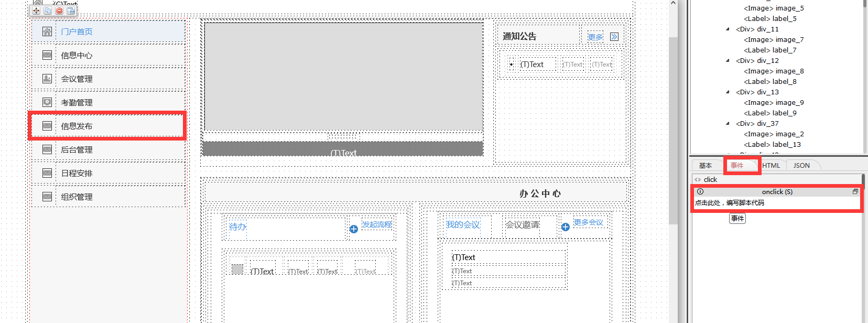Image resolution: width=868 pixels, height=323 pixels.
Task: Collapse the div_37 tree node
Action: click(728, 124)
